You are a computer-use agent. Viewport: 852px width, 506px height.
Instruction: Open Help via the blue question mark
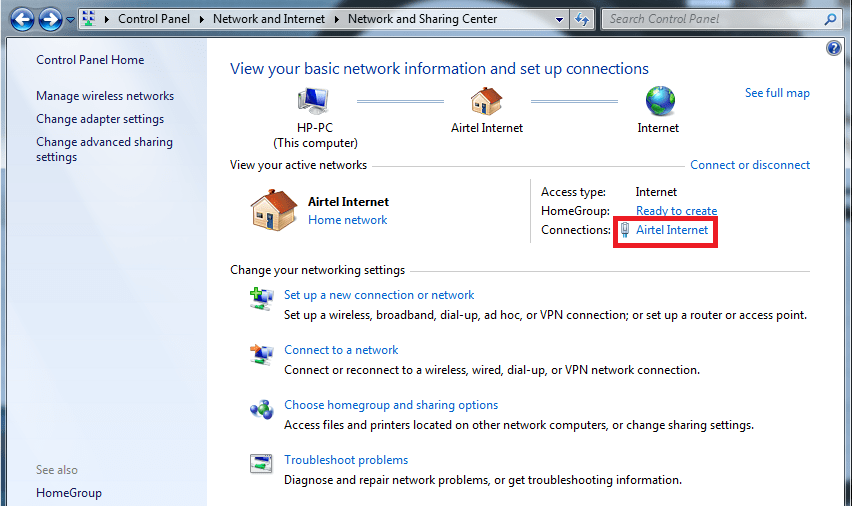(x=834, y=48)
